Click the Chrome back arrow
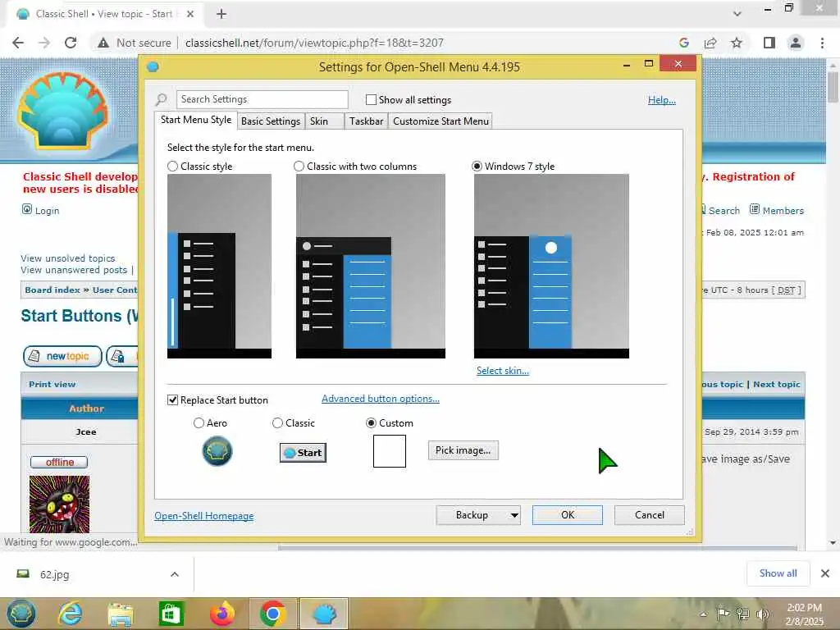This screenshot has width=840, height=630. [x=18, y=43]
